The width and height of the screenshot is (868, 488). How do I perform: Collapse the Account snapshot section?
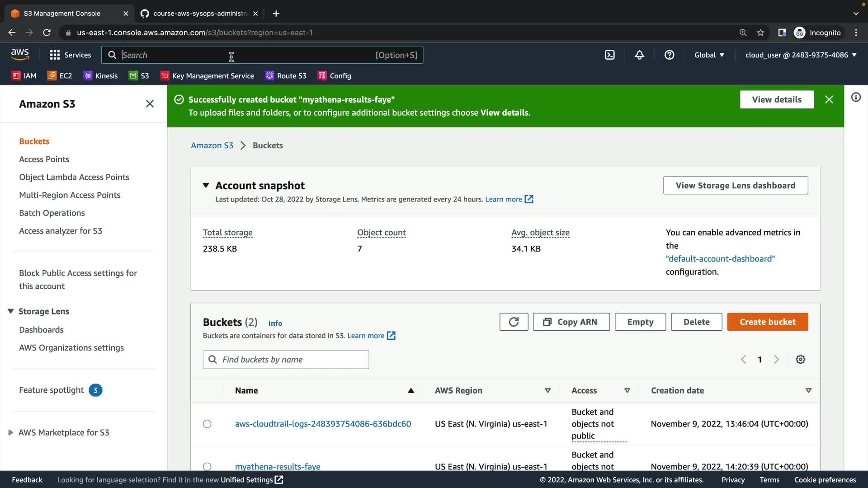[x=206, y=186]
